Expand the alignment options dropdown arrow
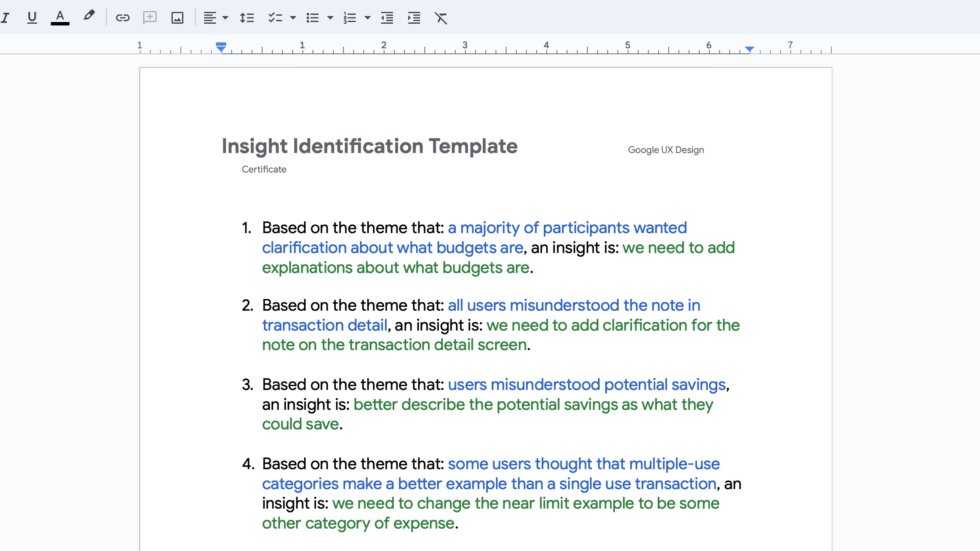This screenshot has width=980, height=551. click(225, 18)
